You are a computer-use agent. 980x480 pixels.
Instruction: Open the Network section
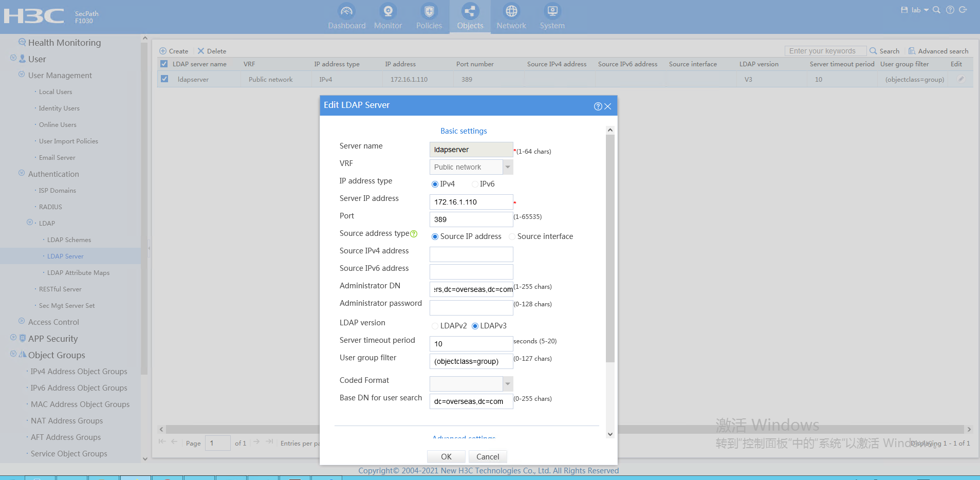tap(511, 17)
